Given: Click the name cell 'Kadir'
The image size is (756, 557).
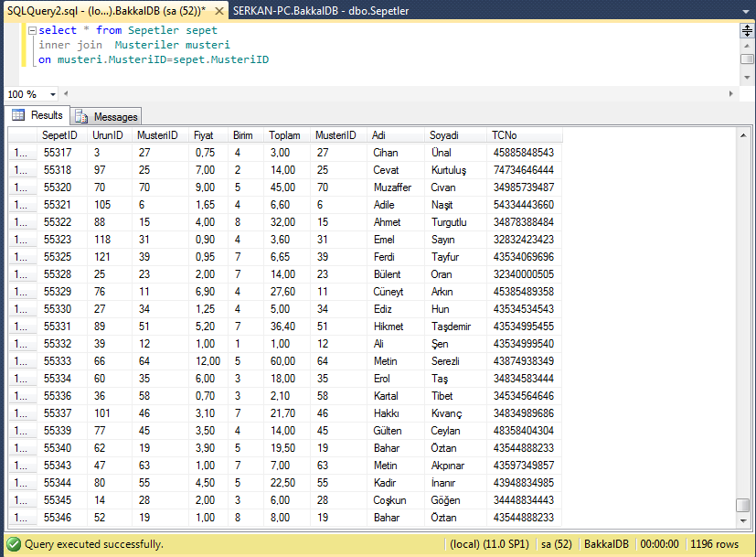Looking at the screenshot, I should (396, 483).
